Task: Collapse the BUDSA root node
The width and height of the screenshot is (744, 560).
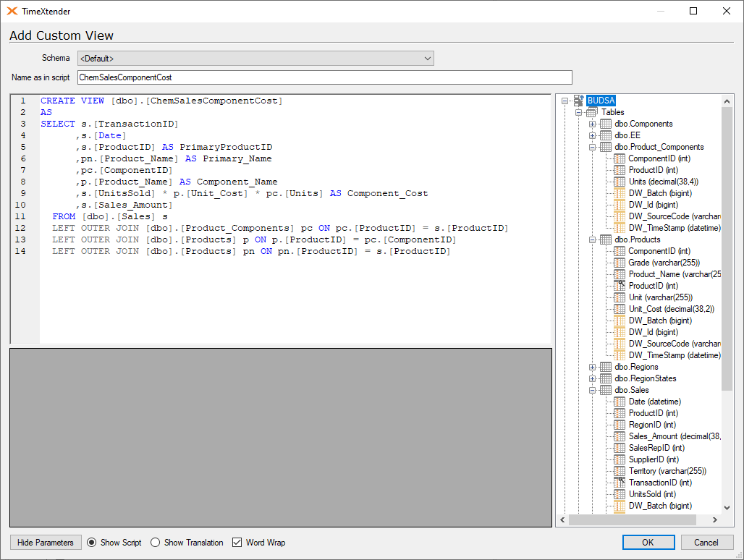Action: [x=565, y=101]
